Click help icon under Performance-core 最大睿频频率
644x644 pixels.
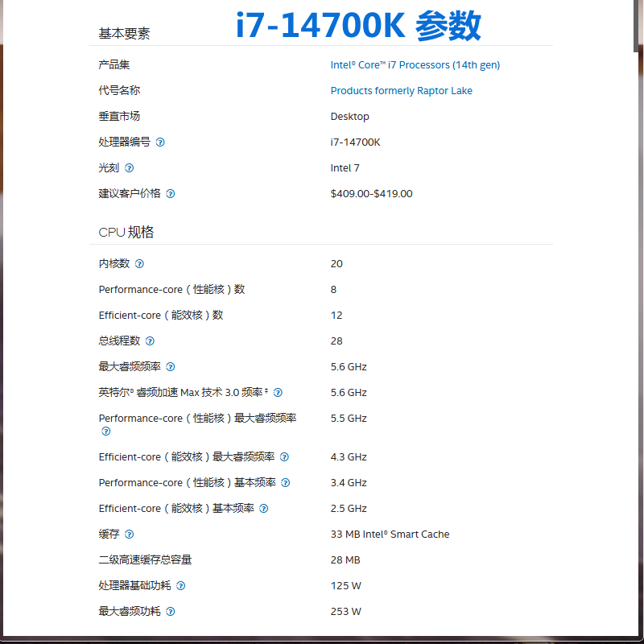105,431
